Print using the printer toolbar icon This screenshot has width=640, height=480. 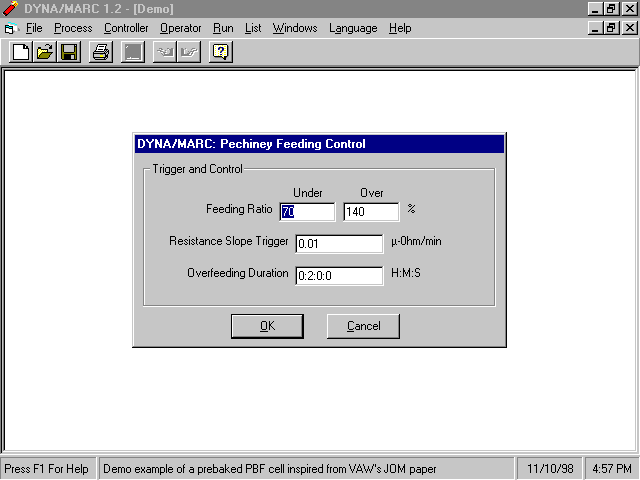coord(101,52)
